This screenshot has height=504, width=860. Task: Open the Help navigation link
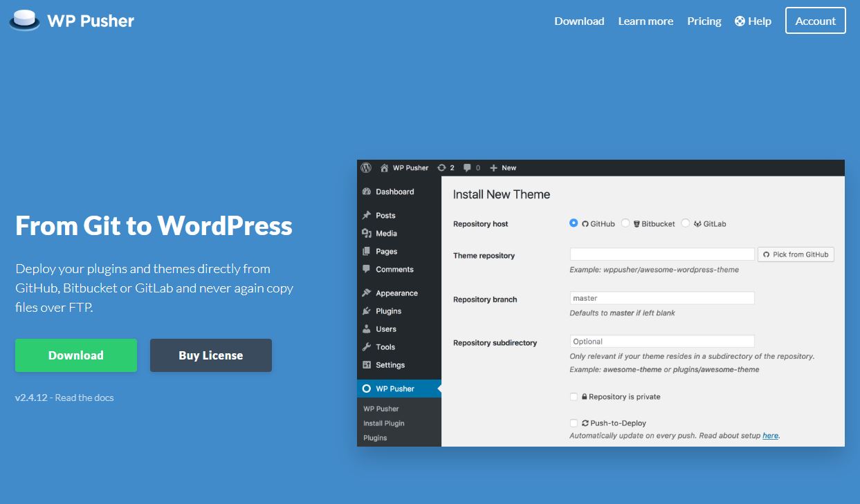point(753,21)
